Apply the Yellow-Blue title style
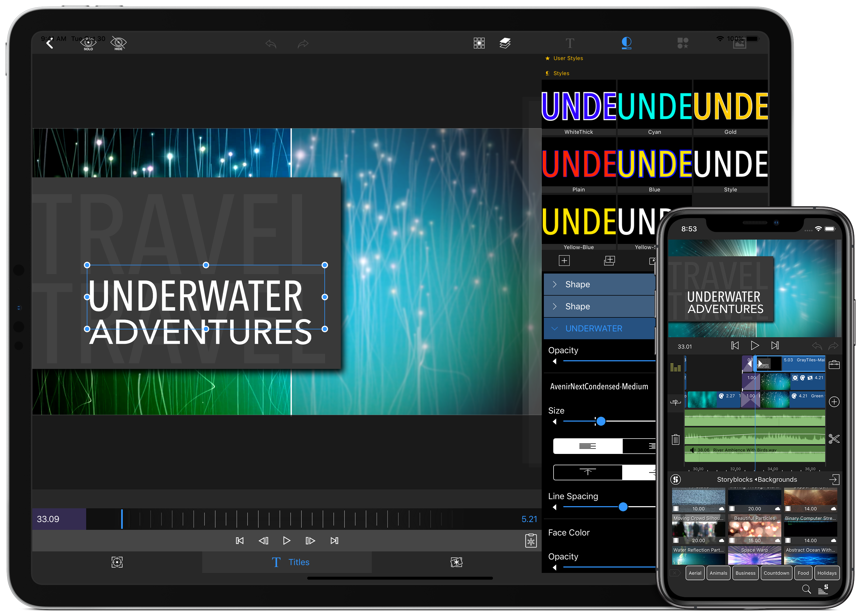Screen dimensions: 861x616 pyautogui.click(x=579, y=223)
